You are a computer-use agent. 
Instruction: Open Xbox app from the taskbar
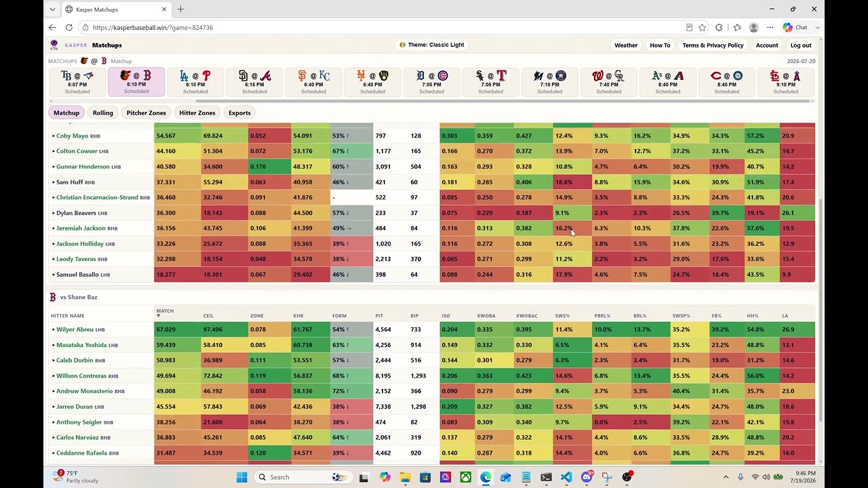[465, 477]
